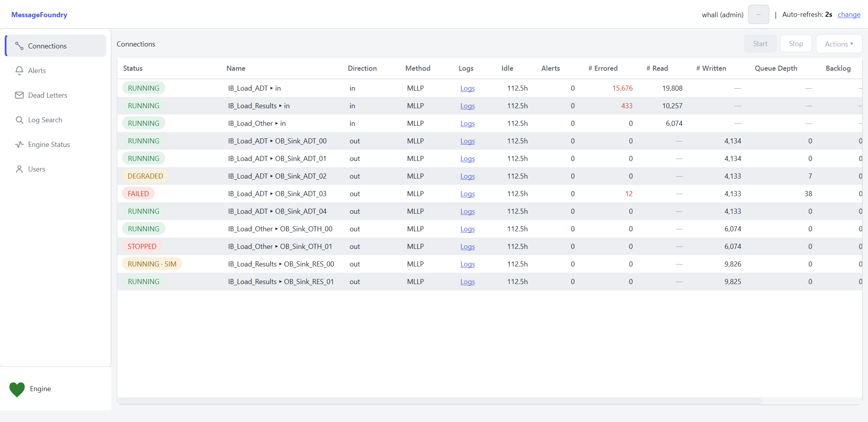
Task: Open Log Search
Action: (56, 120)
